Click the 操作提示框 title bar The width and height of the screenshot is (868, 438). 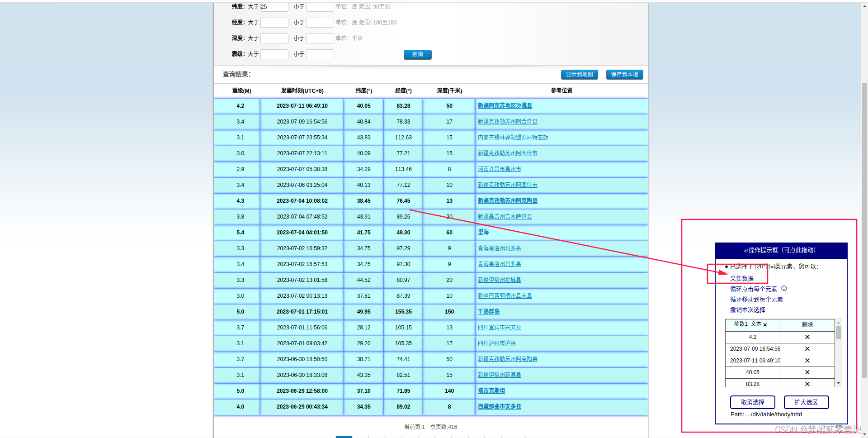[x=781, y=250]
